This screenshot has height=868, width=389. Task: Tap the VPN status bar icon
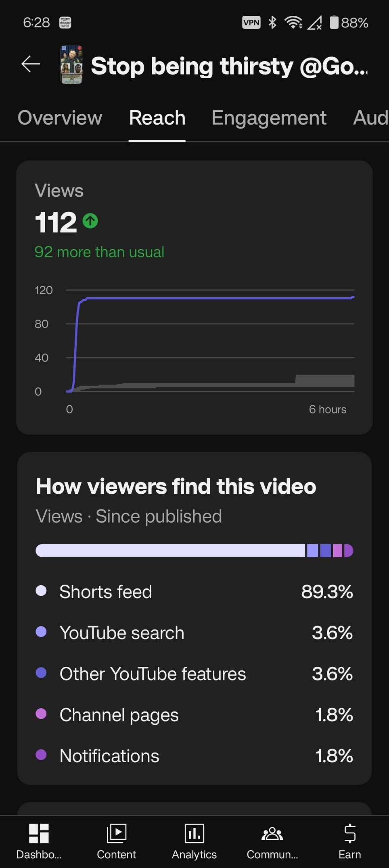[251, 23]
